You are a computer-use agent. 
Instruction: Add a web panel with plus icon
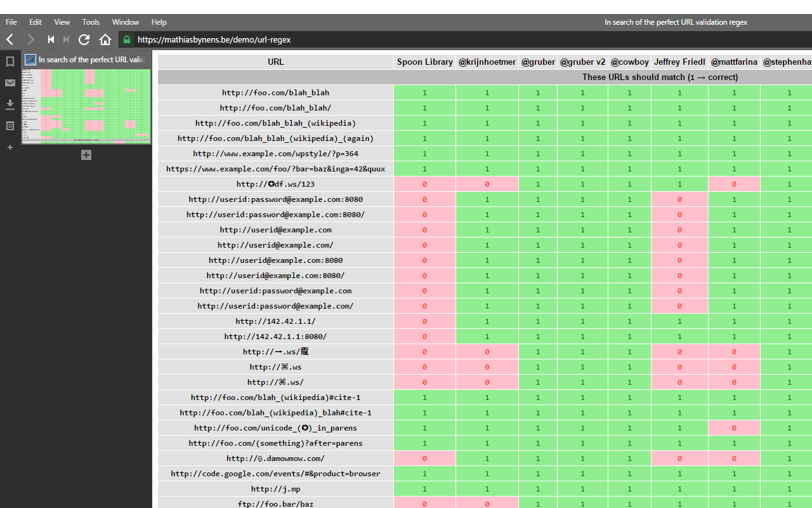click(10, 147)
